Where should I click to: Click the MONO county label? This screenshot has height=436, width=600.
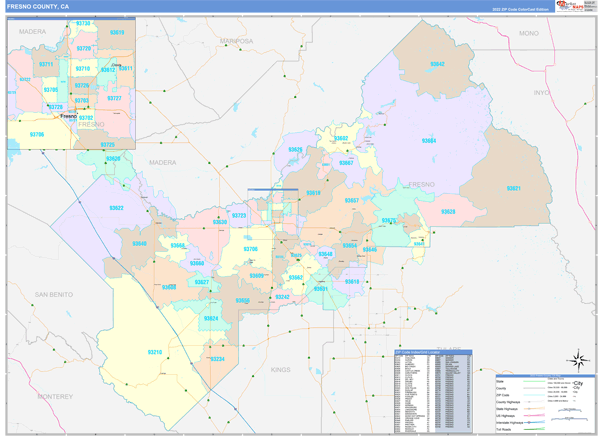click(x=528, y=33)
